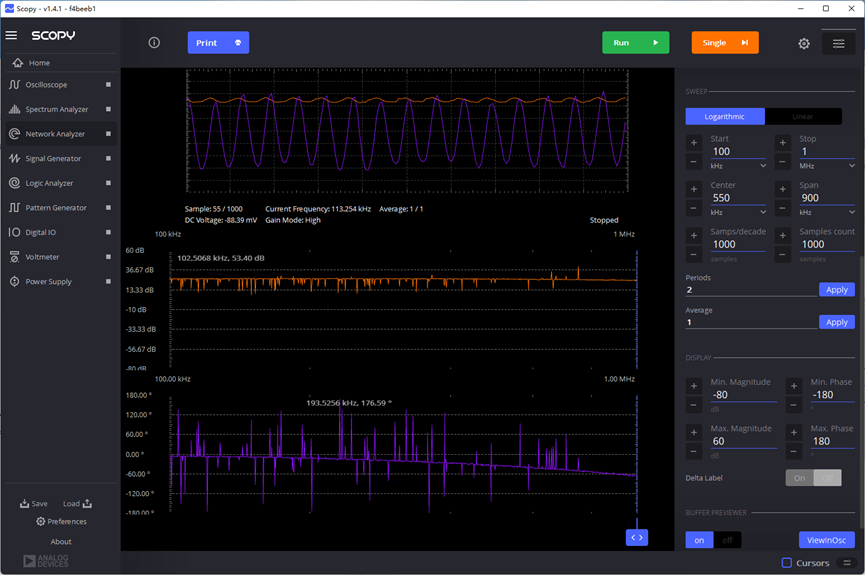Click the Min. Magnitude value field
This screenshot has height=575, width=865.
pyautogui.click(x=743, y=395)
